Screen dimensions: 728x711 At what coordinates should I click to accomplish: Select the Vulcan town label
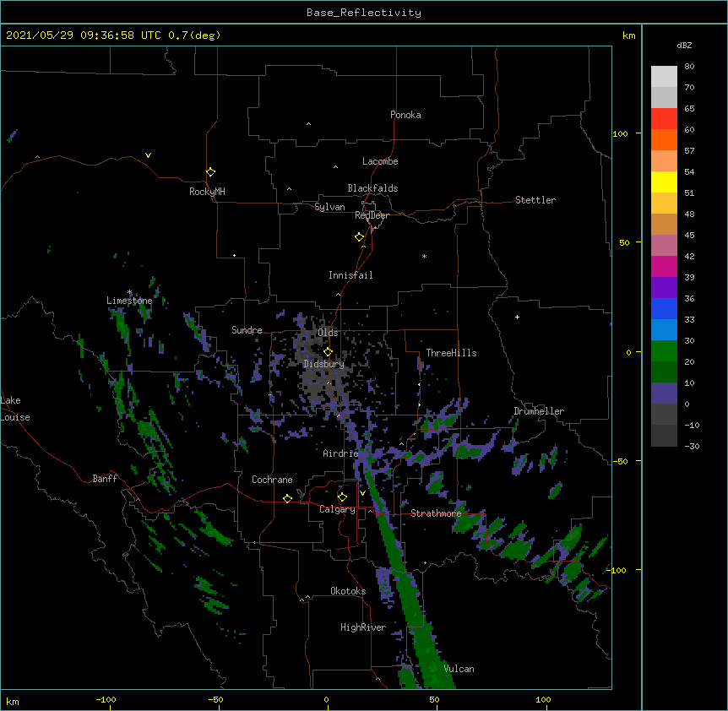pos(459,669)
